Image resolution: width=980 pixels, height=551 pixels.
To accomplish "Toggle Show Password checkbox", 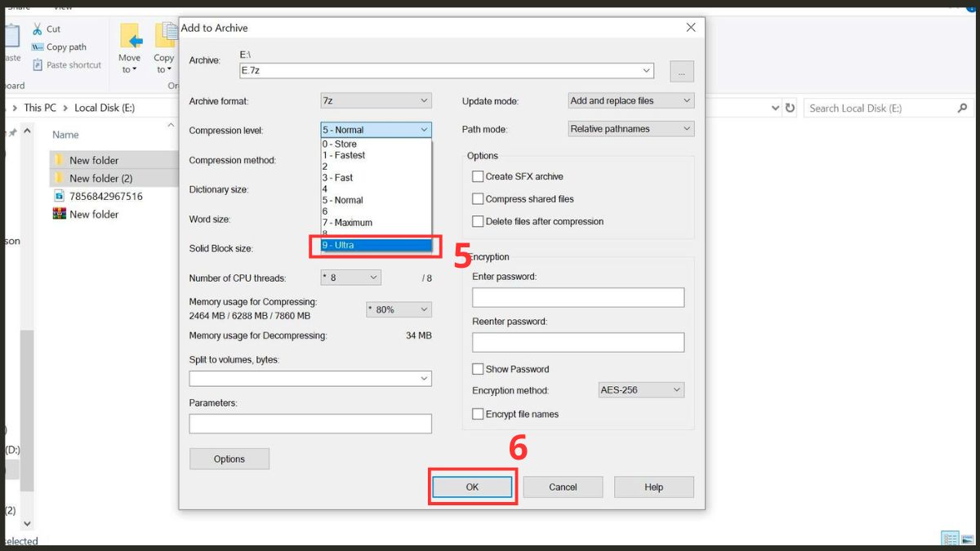I will (478, 369).
